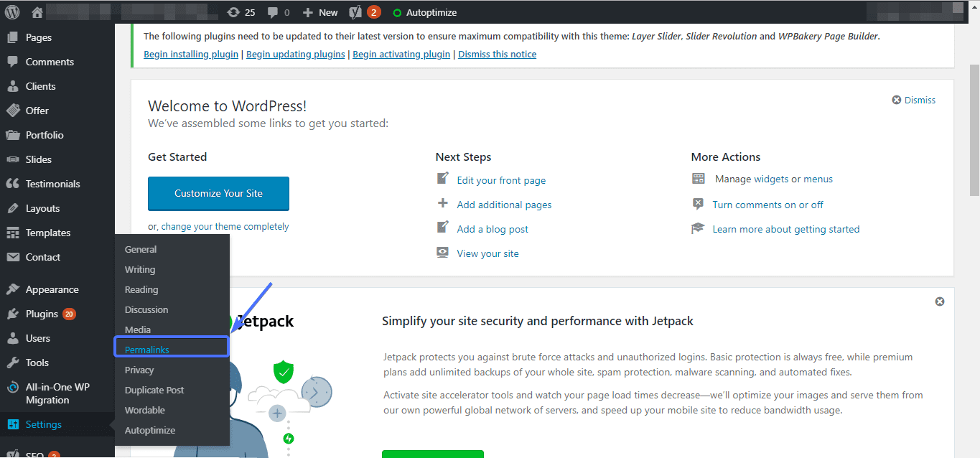The height and width of the screenshot is (458, 980).
Task: Choose Privacy in Settings submenu
Action: [139, 370]
